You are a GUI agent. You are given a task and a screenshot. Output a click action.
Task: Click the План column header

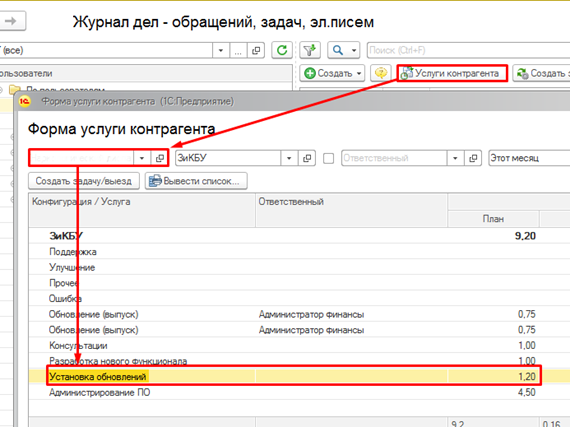click(x=493, y=219)
